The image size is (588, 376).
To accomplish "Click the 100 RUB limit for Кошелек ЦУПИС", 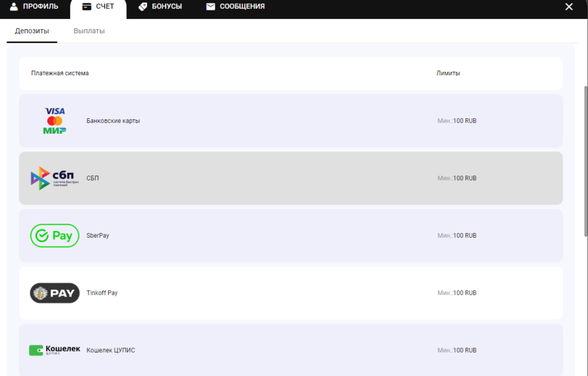I will 465,350.
